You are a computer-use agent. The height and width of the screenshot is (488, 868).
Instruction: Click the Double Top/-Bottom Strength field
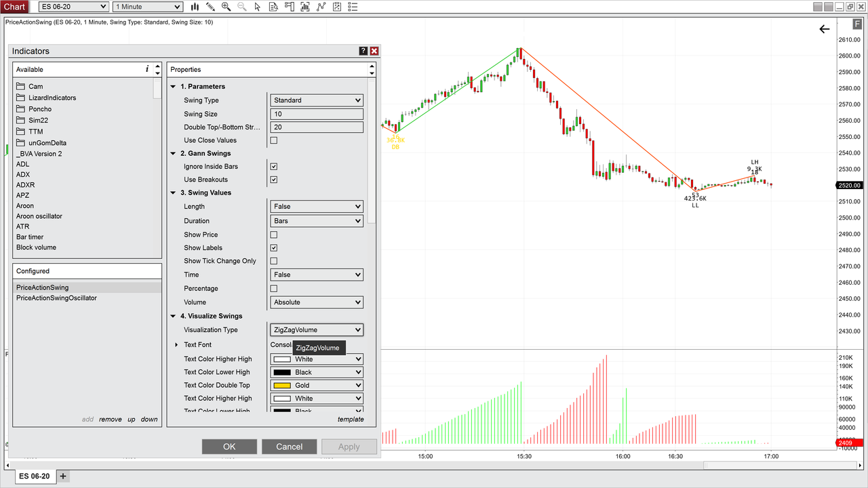(317, 127)
